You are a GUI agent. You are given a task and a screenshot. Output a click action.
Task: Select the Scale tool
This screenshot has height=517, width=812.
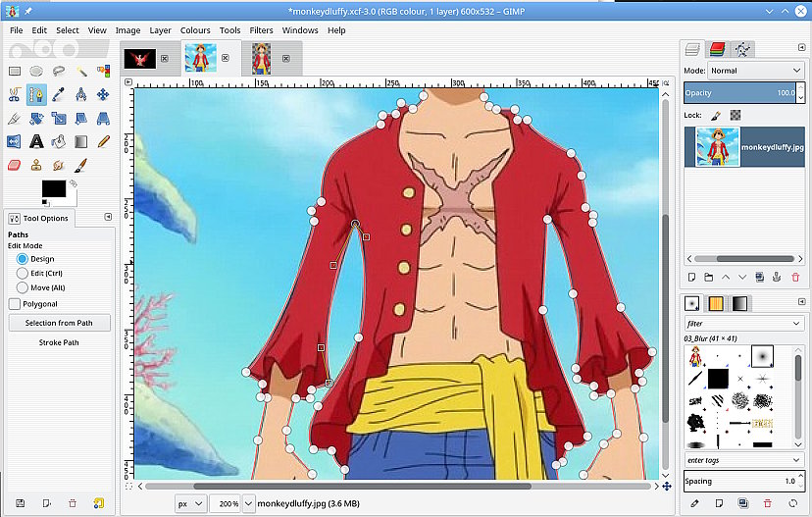click(x=59, y=119)
